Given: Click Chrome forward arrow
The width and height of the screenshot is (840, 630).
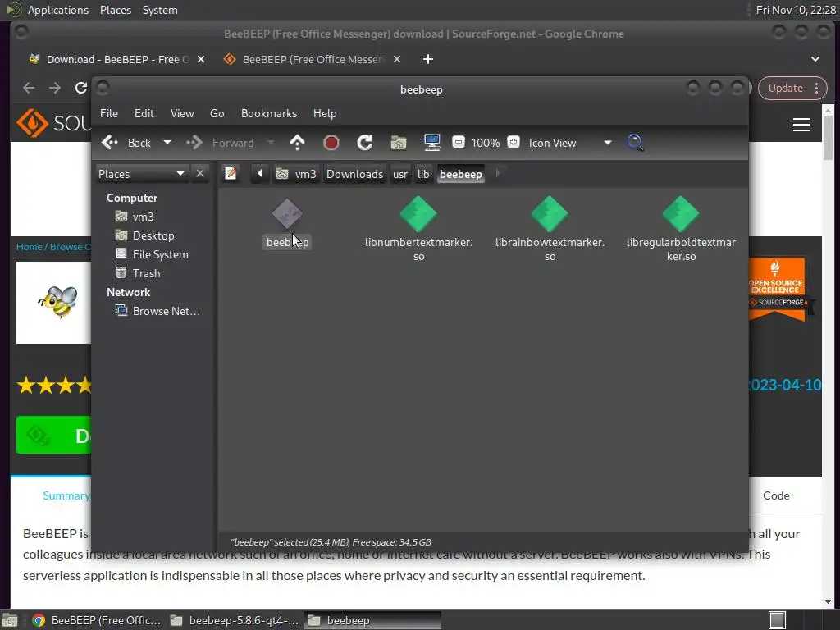Looking at the screenshot, I should point(55,88).
